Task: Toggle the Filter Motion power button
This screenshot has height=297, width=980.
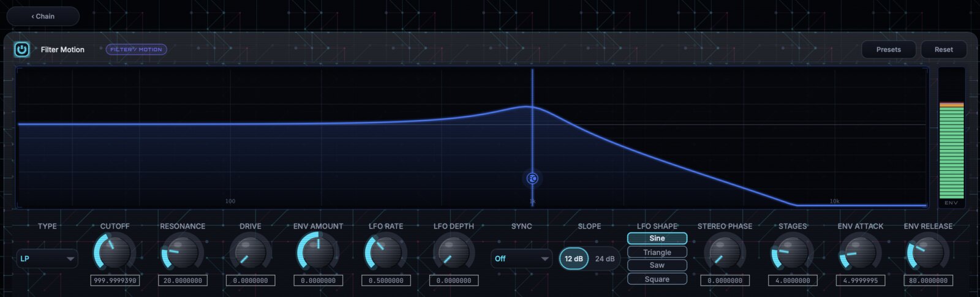Action: (21, 50)
